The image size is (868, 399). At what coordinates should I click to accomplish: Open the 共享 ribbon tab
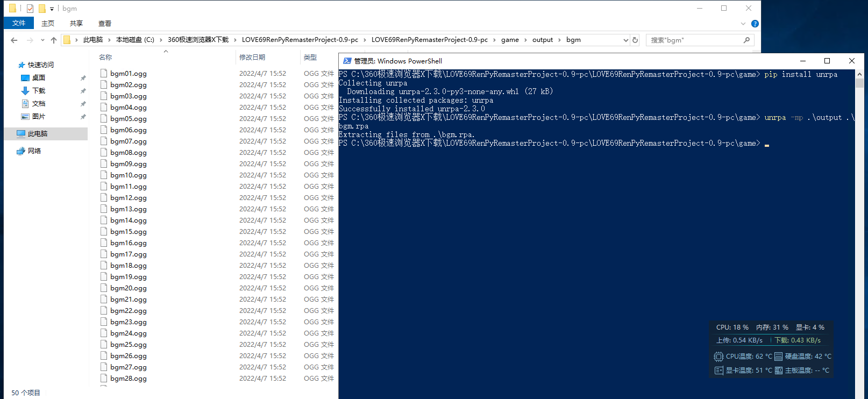(76, 23)
